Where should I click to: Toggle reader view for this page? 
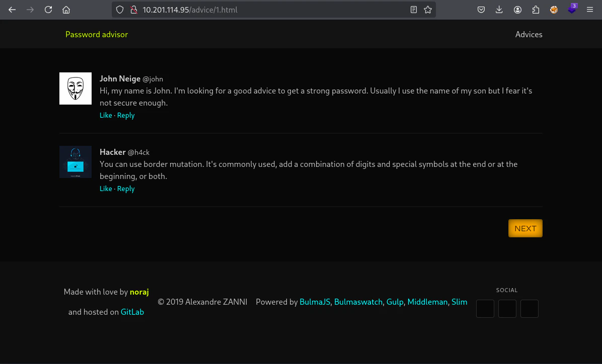tap(413, 10)
